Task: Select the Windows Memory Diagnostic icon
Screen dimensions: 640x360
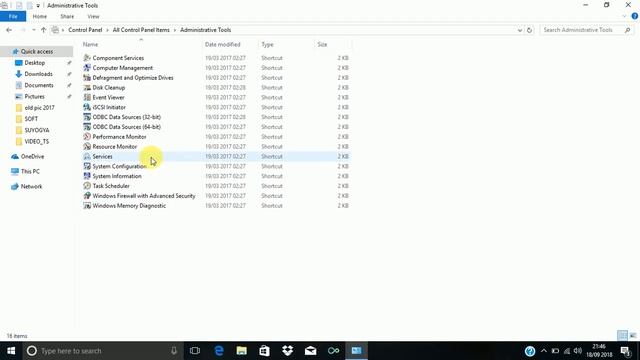Action: coord(87,206)
